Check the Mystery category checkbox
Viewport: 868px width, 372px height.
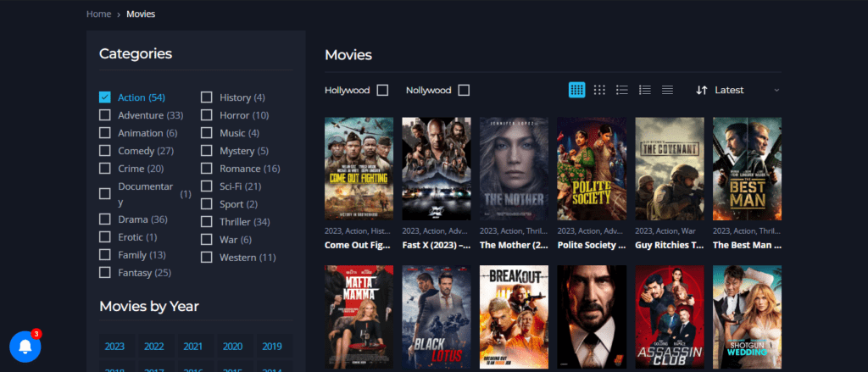[x=207, y=151]
